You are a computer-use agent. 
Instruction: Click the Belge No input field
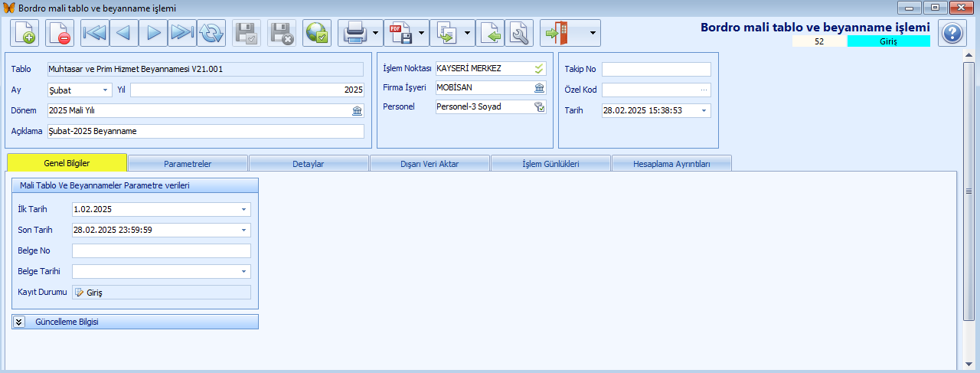pyautogui.click(x=161, y=250)
